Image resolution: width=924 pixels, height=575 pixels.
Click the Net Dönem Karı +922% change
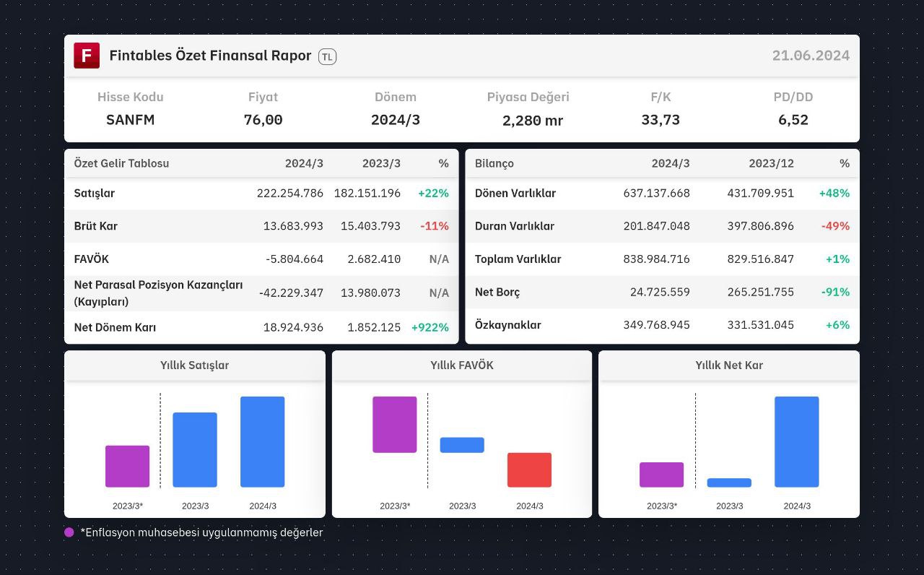tap(430, 327)
